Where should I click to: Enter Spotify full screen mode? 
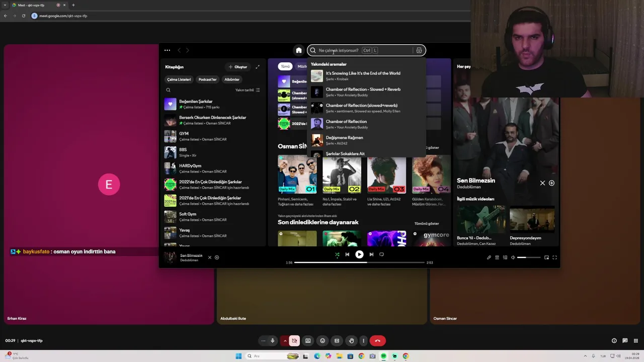(554, 257)
